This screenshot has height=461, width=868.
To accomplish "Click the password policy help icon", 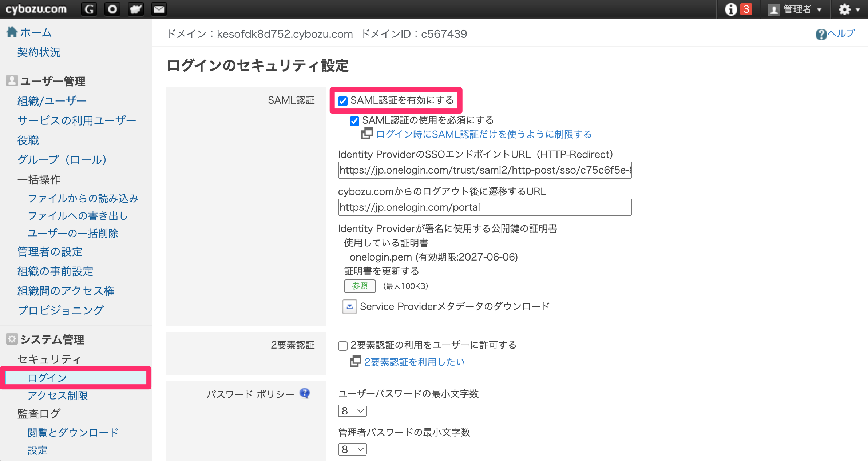I will 305,393.
